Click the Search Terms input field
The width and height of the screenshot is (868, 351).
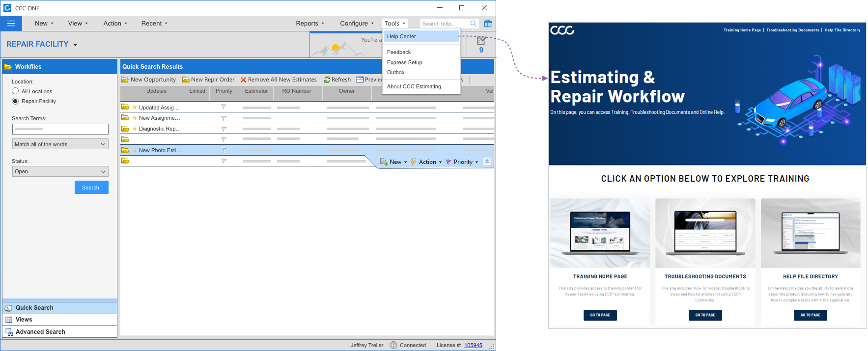tap(60, 129)
